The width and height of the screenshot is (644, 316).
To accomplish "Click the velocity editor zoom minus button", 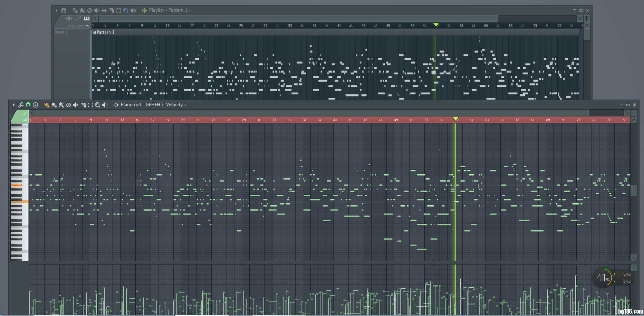I will (x=634, y=268).
